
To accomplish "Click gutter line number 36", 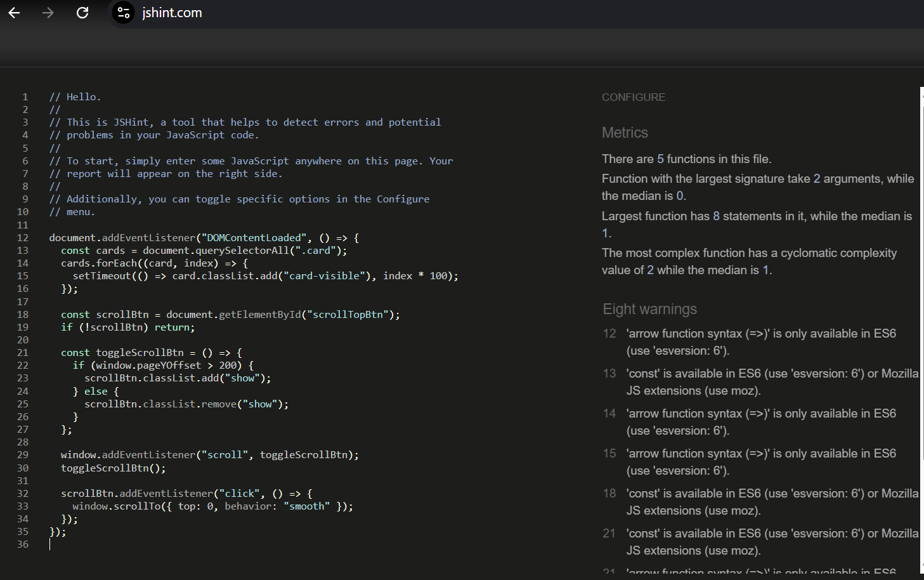I will pyautogui.click(x=23, y=544).
